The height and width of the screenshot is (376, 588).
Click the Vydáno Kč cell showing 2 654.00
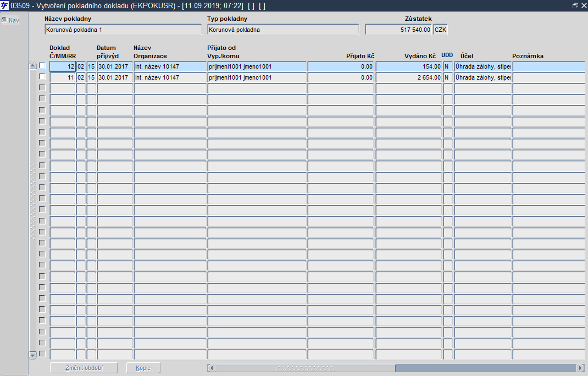click(409, 77)
